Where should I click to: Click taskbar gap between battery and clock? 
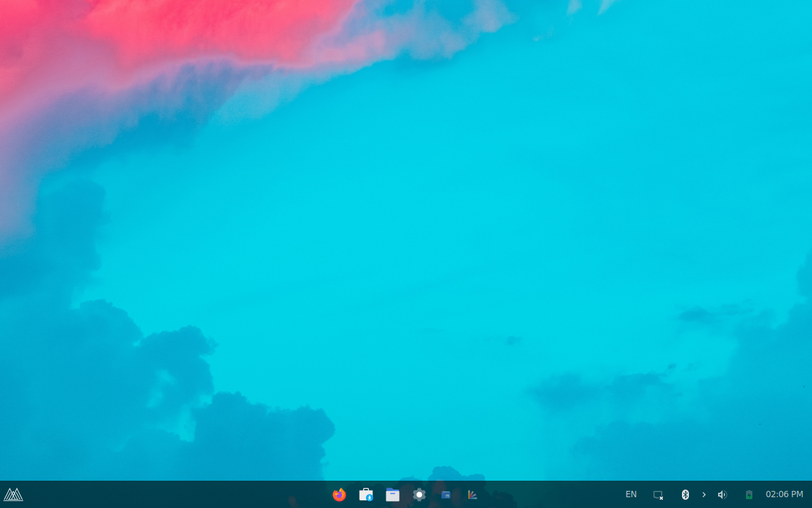coord(760,495)
